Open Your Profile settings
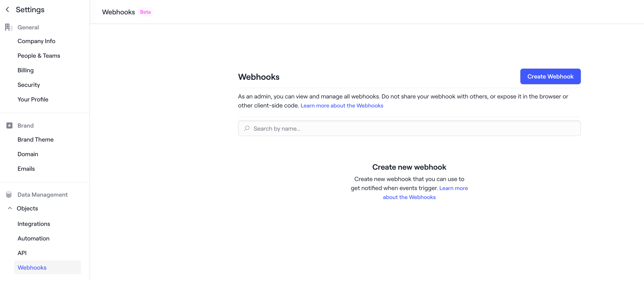This screenshot has width=644, height=281. tap(33, 99)
